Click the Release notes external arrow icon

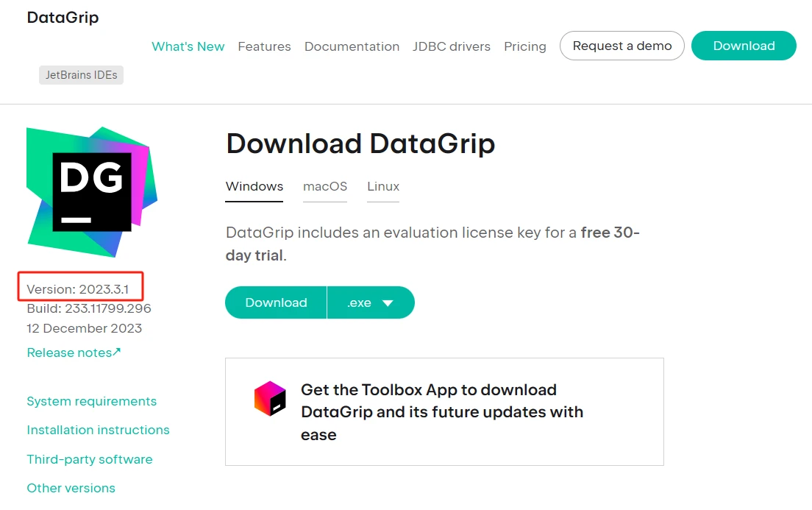[x=116, y=352]
